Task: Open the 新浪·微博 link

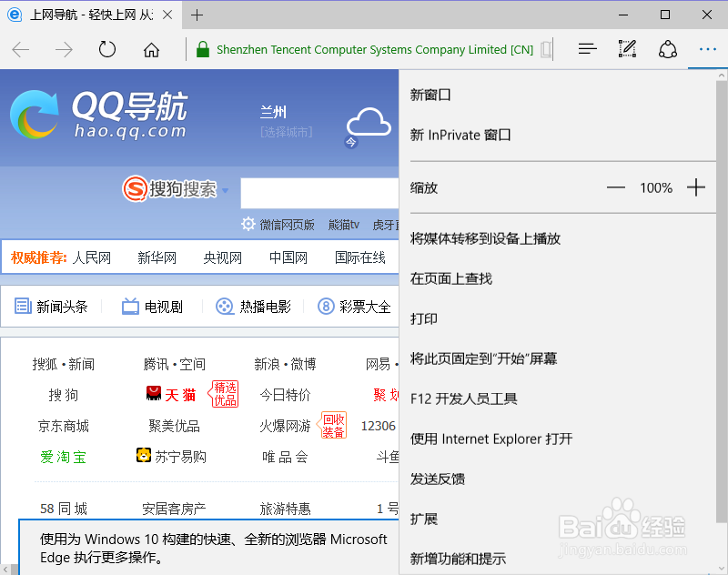Action: (x=285, y=364)
